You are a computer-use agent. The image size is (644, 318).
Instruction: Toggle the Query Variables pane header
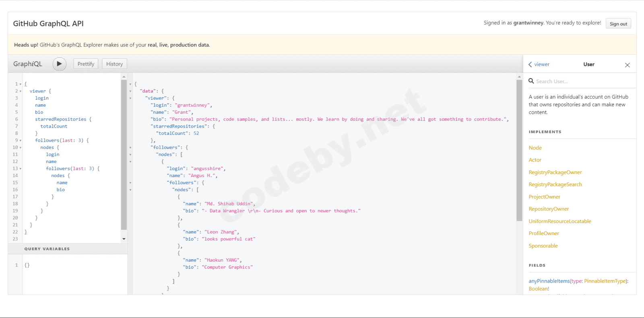(68, 249)
